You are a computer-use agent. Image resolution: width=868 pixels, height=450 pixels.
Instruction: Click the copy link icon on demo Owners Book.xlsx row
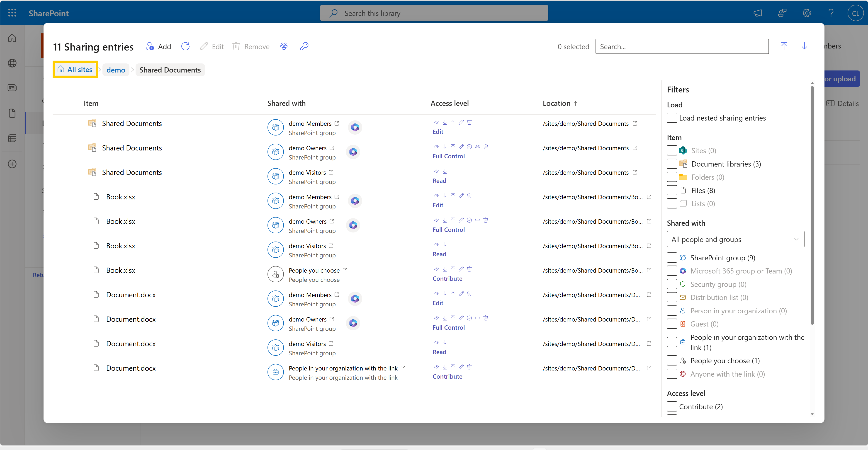click(477, 220)
